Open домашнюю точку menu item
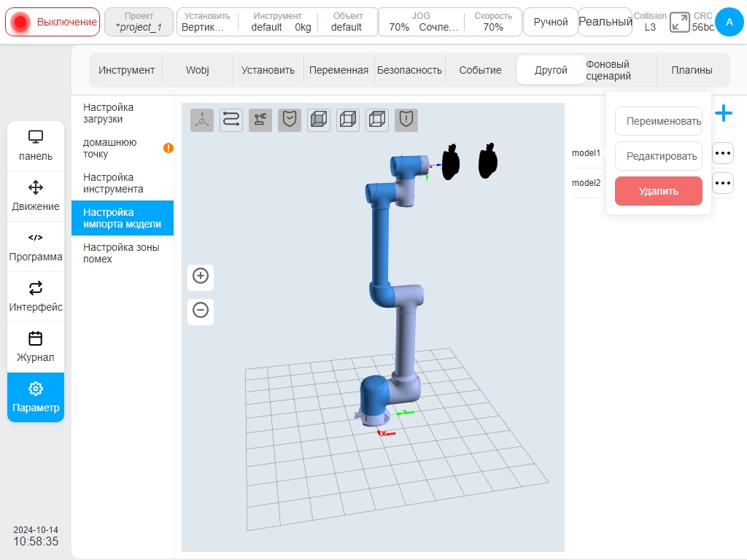The height and width of the screenshot is (560, 747). coord(123,148)
